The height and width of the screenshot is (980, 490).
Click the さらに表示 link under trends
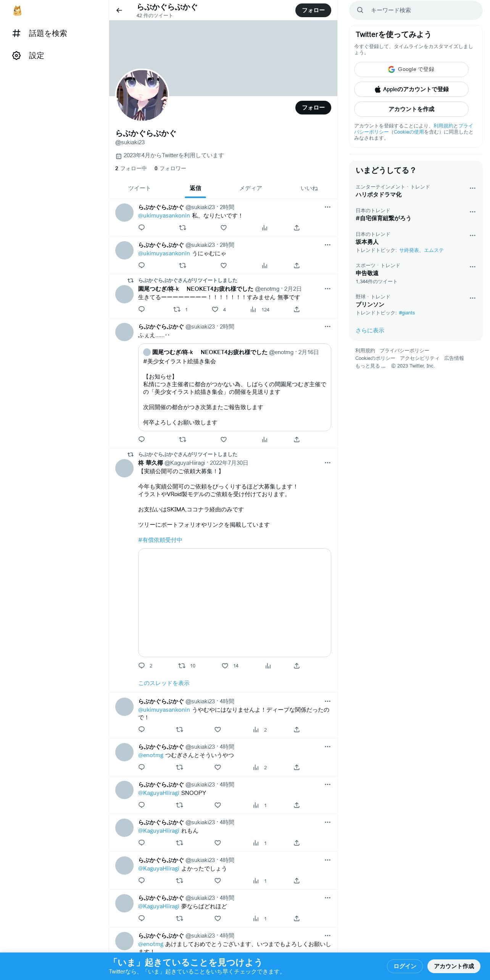click(x=370, y=330)
